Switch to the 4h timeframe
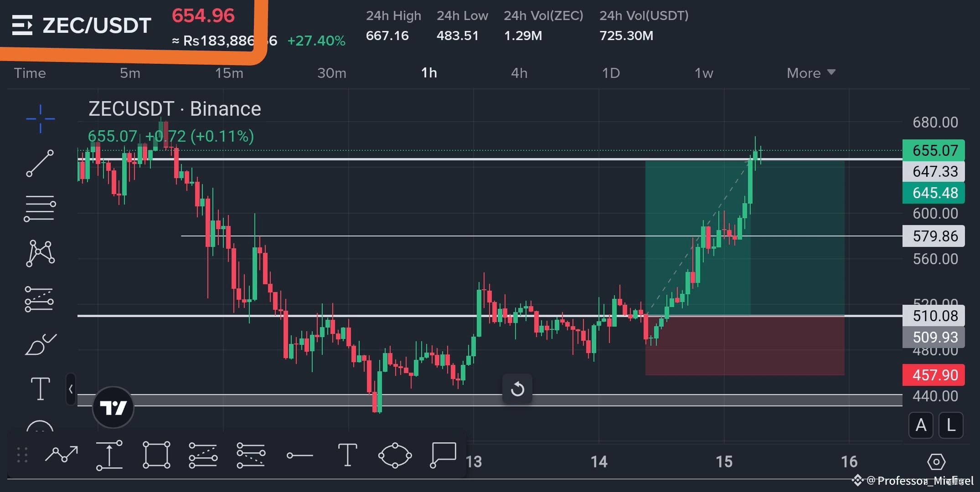The image size is (980, 492). (x=519, y=73)
